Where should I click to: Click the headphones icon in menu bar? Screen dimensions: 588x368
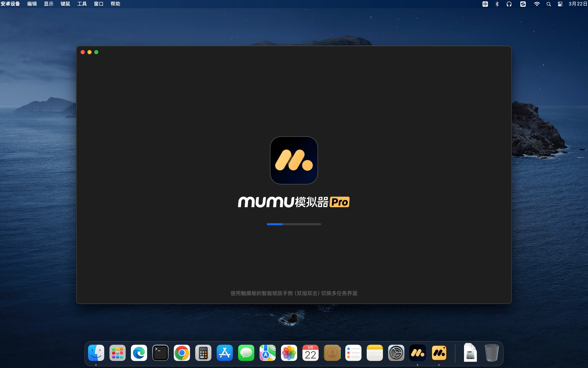pos(509,4)
